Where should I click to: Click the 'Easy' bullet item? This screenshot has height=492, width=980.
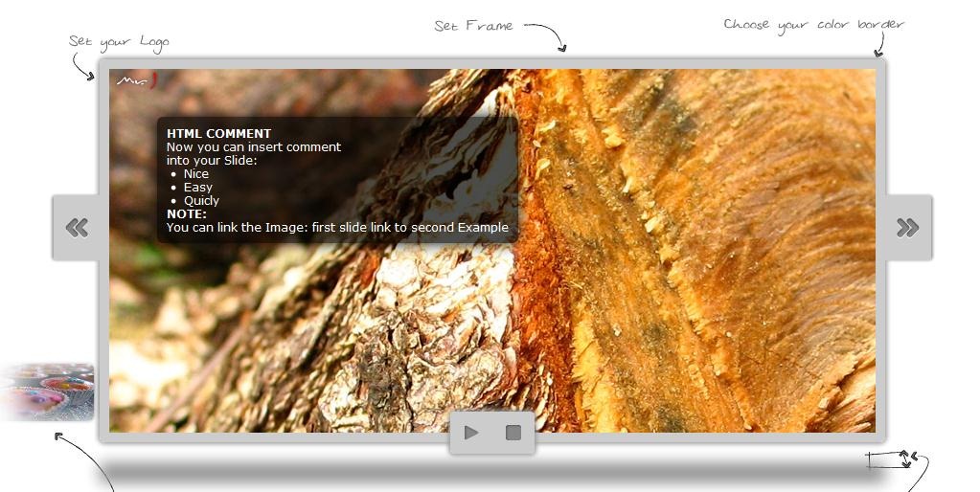click(x=198, y=188)
